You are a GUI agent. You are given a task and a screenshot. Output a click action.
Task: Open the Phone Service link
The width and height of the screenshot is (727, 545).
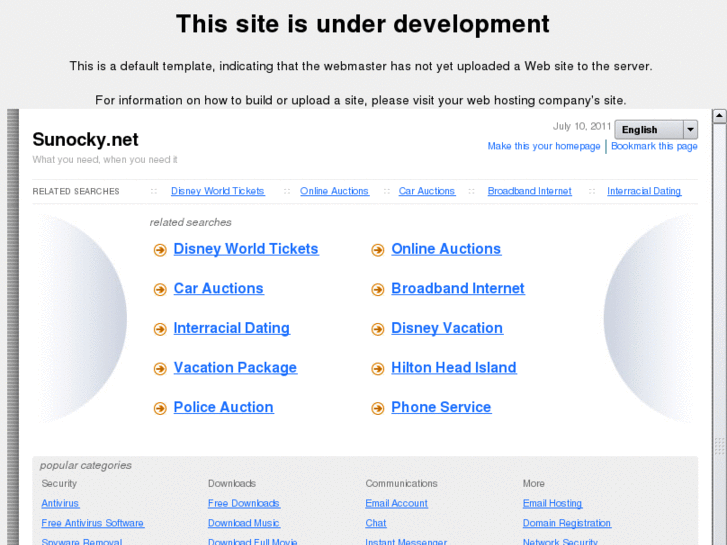[x=441, y=407]
